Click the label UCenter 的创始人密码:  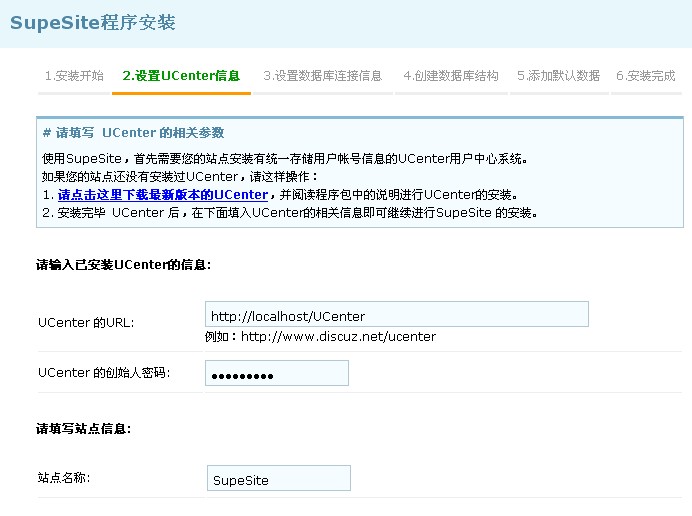[104, 373]
